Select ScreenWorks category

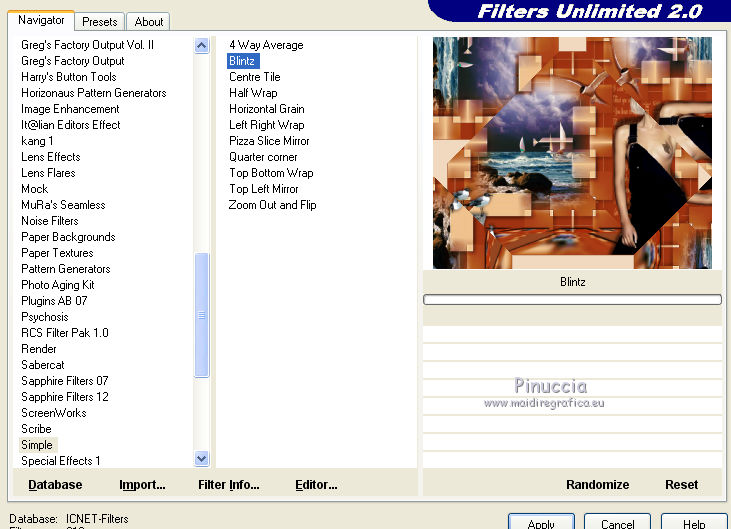(54, 413)
